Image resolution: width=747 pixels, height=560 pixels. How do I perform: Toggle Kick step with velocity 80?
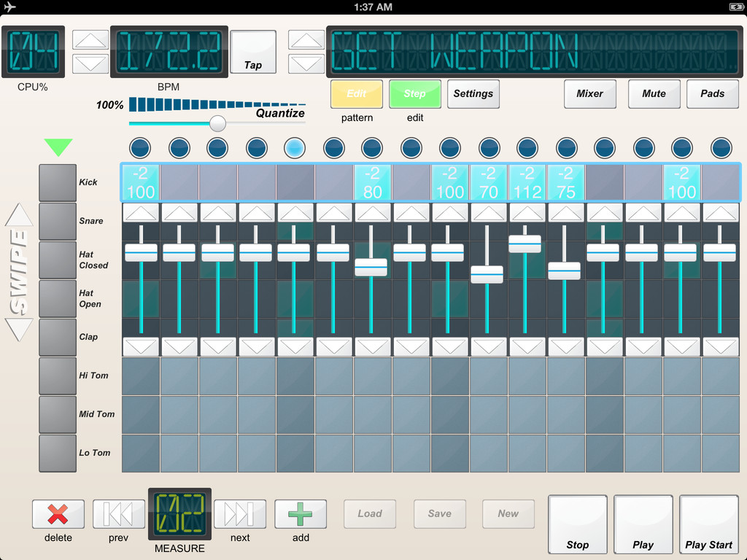tap(373, 182)
